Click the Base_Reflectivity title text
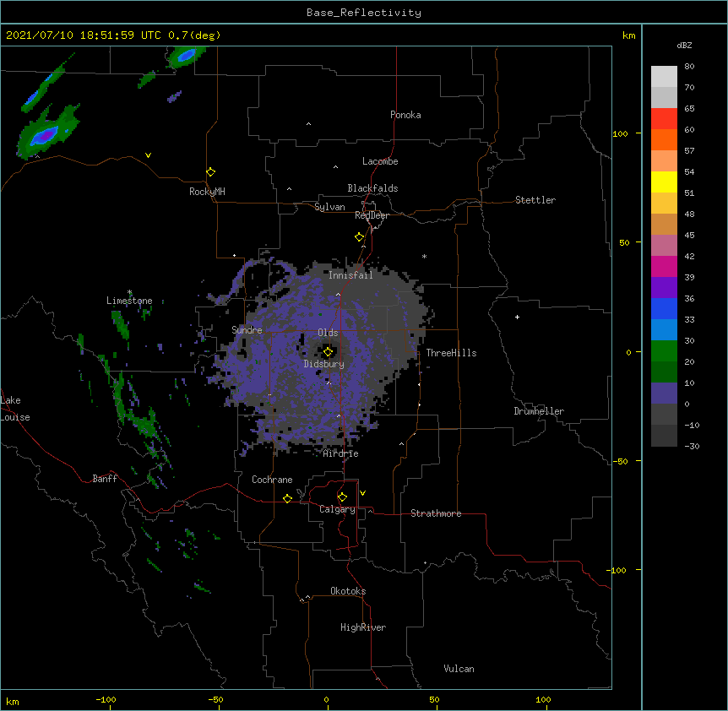The image size is (728, 711). [364, 13]
